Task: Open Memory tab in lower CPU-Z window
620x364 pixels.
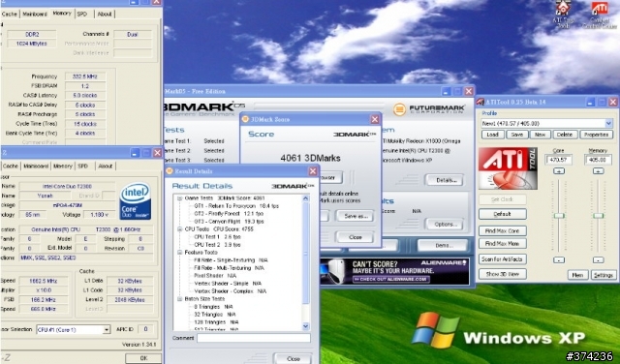Action: (63, 166)
